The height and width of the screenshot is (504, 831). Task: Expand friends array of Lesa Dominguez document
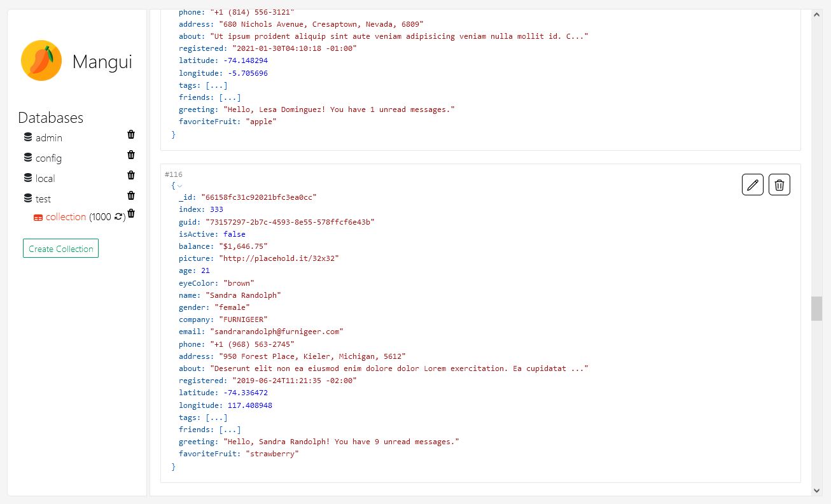(230, 97)
